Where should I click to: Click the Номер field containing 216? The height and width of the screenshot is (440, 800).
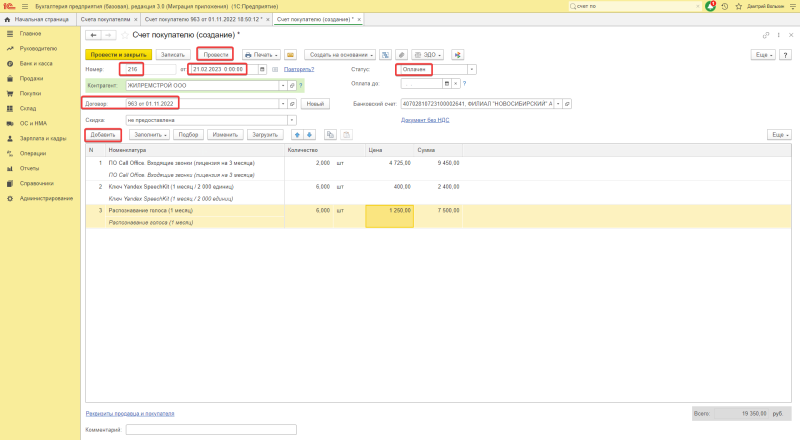point(151,69)
